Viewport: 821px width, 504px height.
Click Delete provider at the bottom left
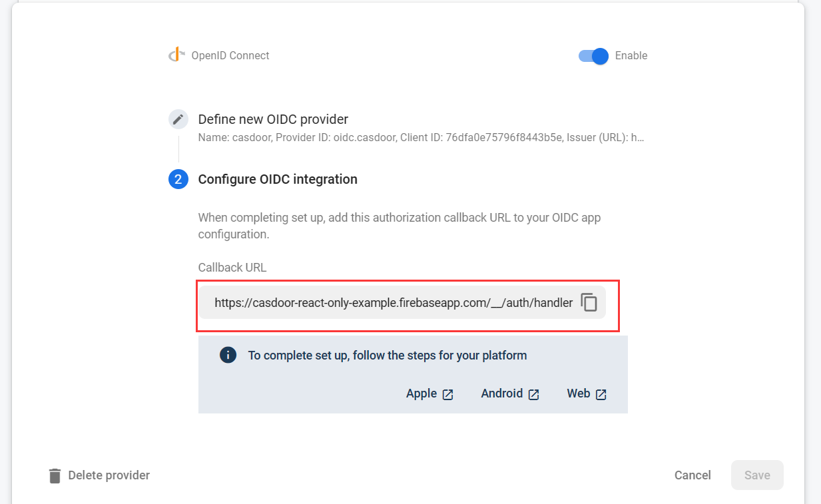(107, 475)
